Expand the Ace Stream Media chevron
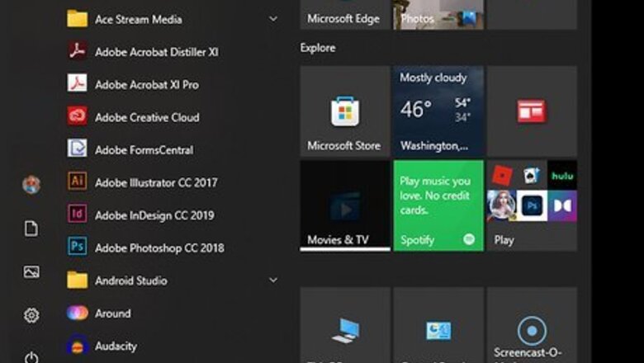 click(x=273, y=19)
